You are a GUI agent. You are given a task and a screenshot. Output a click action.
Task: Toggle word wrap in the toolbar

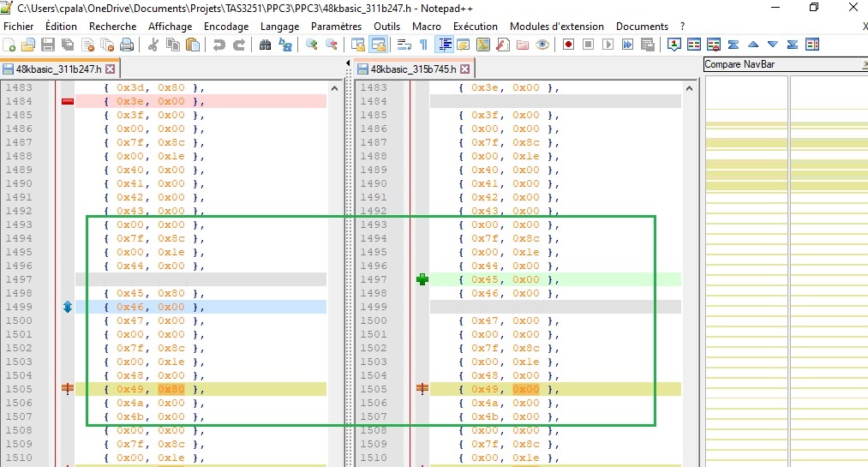click(x=404, y=45)
